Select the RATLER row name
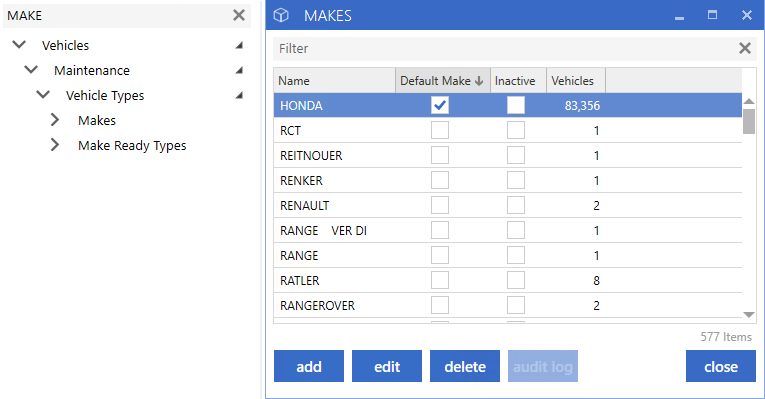 [x=300, y=280]
